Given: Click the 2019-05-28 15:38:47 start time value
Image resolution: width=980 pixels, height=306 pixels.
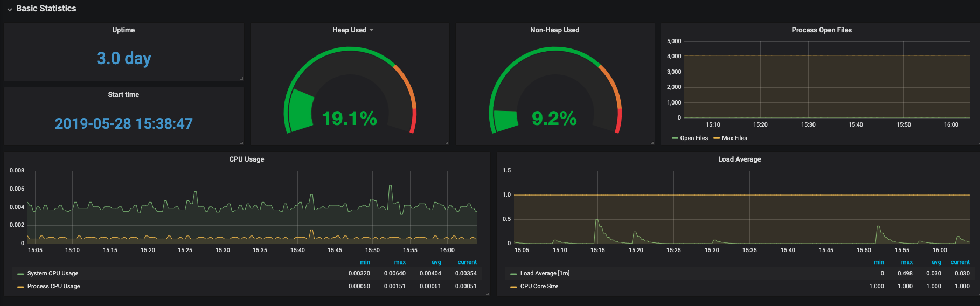Looking at the screenshot, I should (x=124, y=123).
